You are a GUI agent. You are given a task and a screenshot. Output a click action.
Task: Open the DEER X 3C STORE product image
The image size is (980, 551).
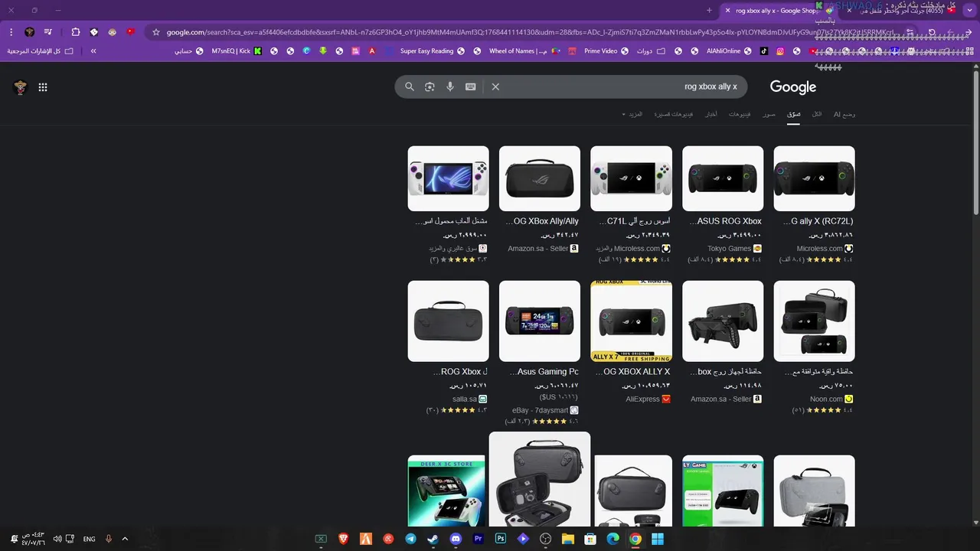coord(446,491)
